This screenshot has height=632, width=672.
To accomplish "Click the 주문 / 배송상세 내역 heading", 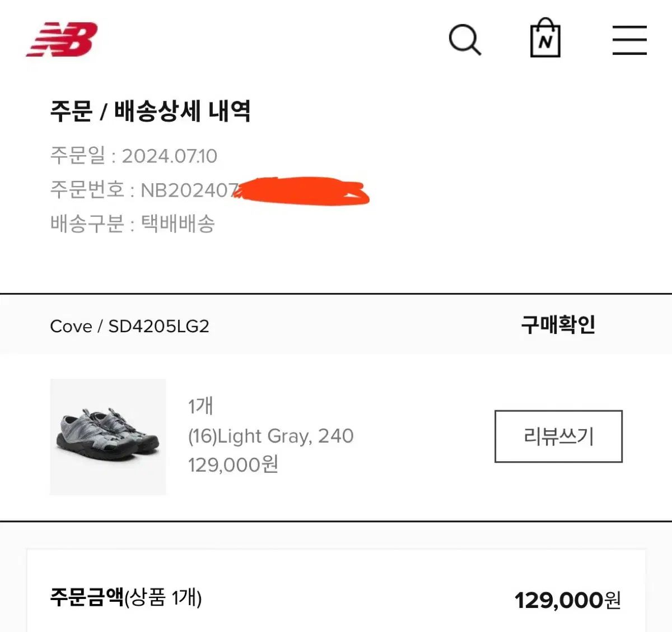I will (x=150, y=111).
